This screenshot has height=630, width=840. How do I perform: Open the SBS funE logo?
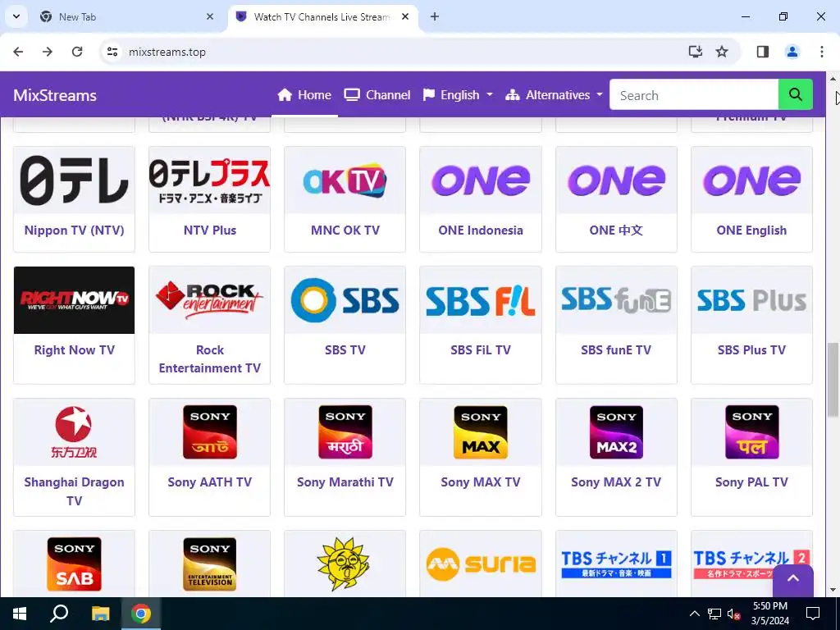616,300
